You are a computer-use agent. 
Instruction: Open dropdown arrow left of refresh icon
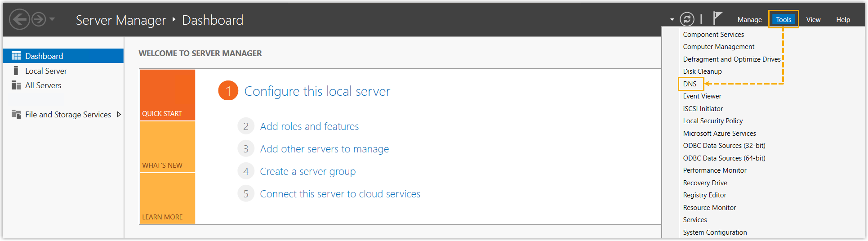(672, 20)
